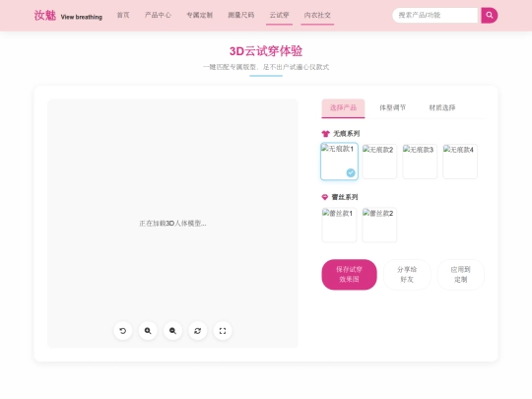
Task: Click the 正在加载3D人体模型... text
Action: point(172,224)
